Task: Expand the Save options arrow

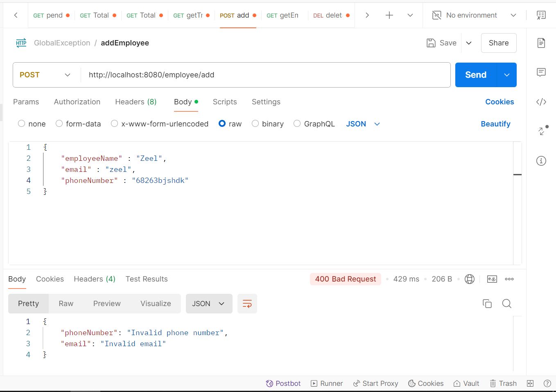Action: 469,43
